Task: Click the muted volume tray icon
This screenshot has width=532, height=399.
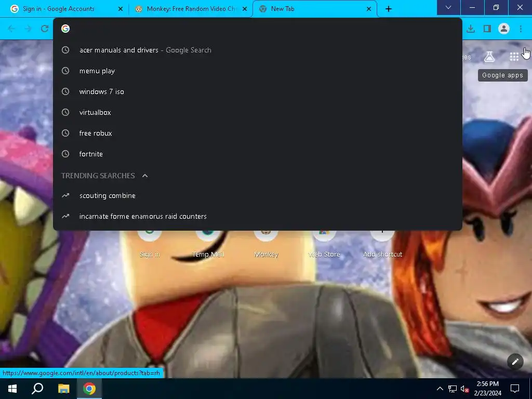Action: click(x=465, y=389)
